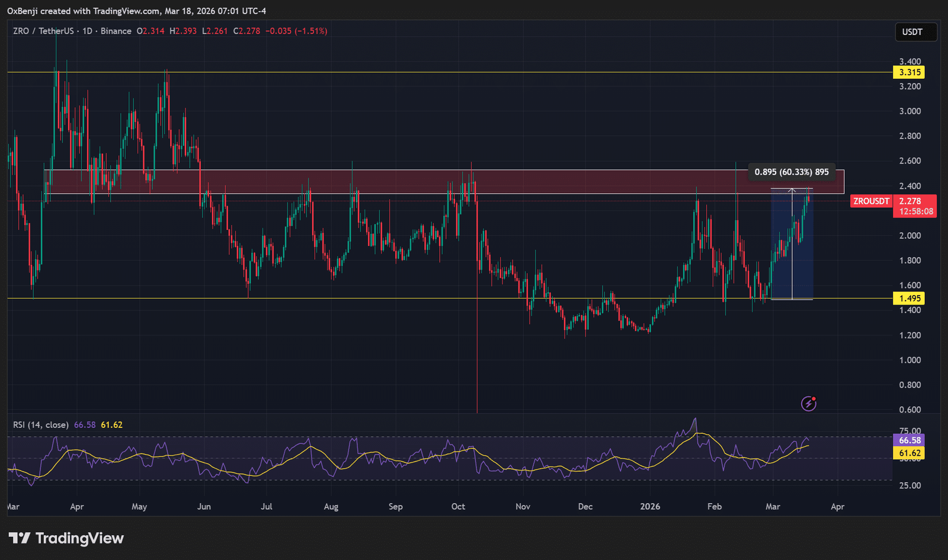Click the yellow 61.62 RSI average tag
Screen dimensions: 948x560
909,453
